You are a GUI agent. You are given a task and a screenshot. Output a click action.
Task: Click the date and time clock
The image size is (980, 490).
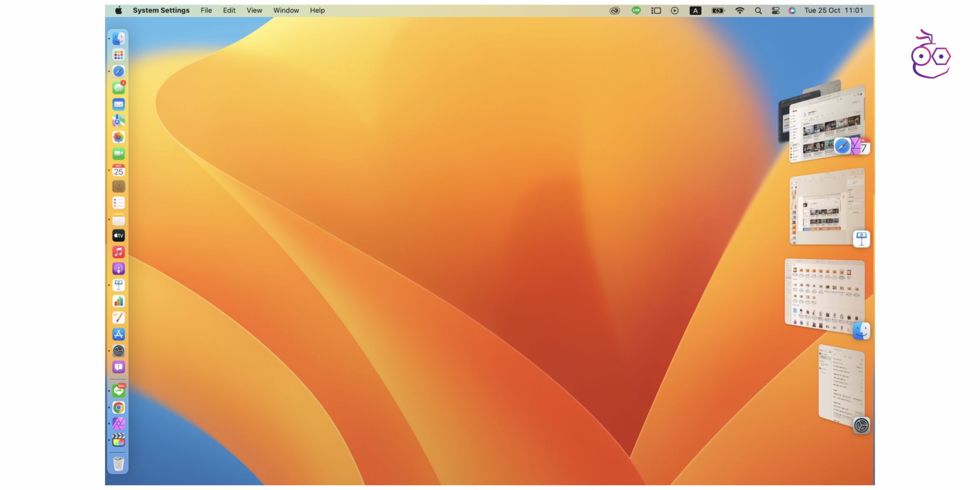(833, 11)
